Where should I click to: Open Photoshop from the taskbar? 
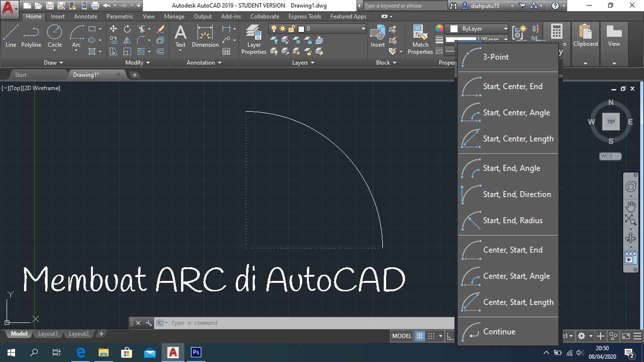196,352
